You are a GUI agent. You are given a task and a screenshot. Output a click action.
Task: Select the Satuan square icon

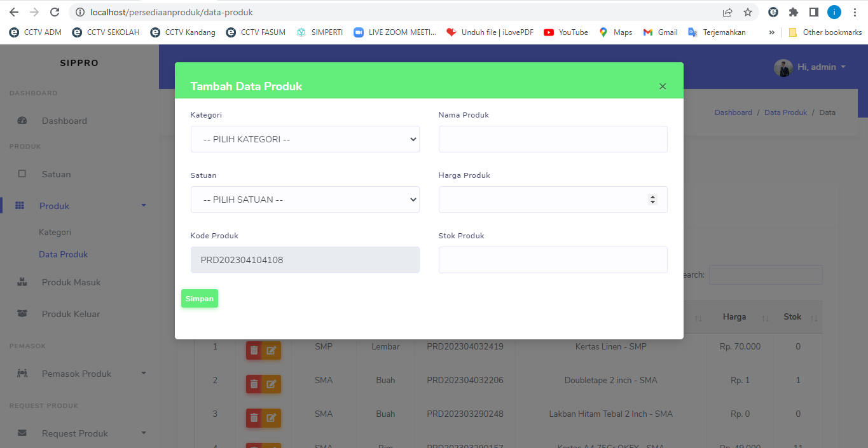(x=22, y=173)
